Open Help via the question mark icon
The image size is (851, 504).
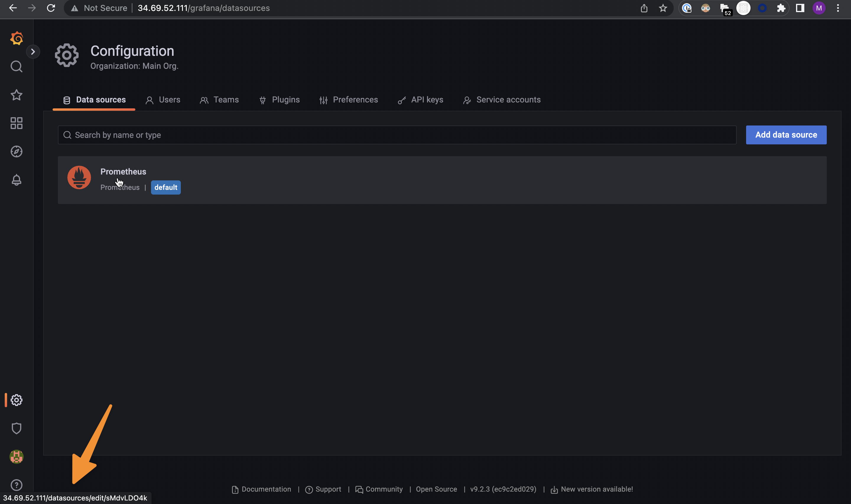tap(16, 485)
